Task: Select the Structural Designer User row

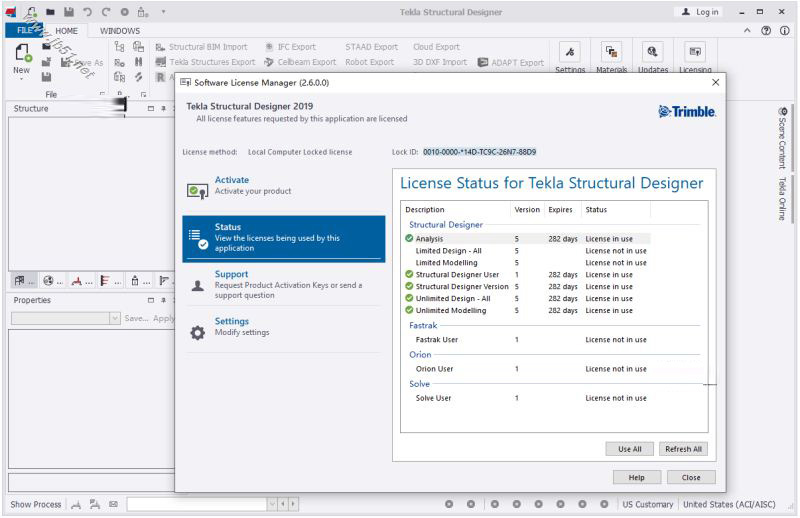Action: [527, 275]
